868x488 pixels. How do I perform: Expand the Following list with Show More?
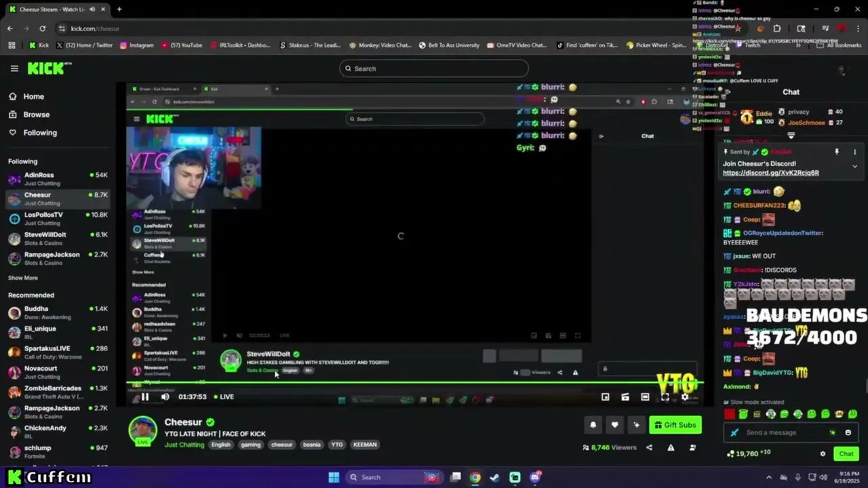point(23,278)
